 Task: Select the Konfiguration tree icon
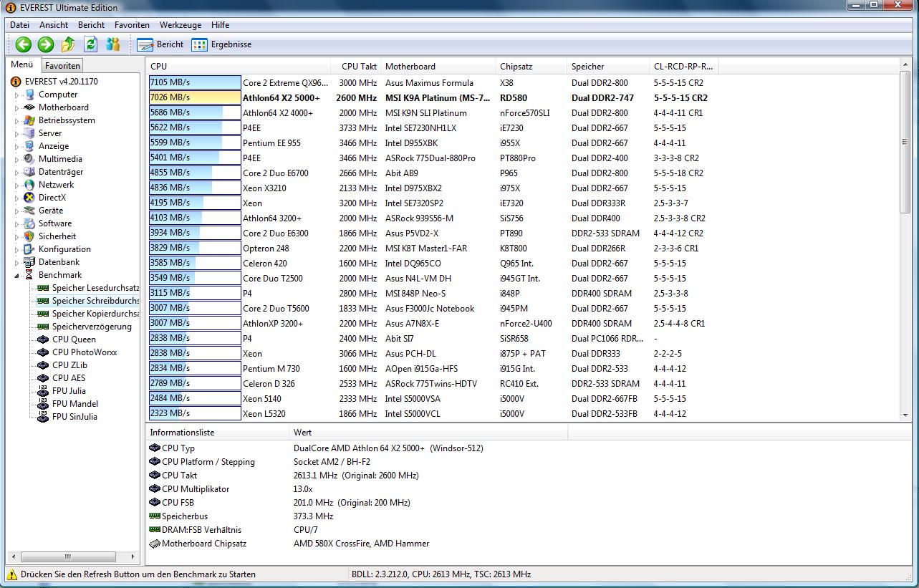coord(29,249)
